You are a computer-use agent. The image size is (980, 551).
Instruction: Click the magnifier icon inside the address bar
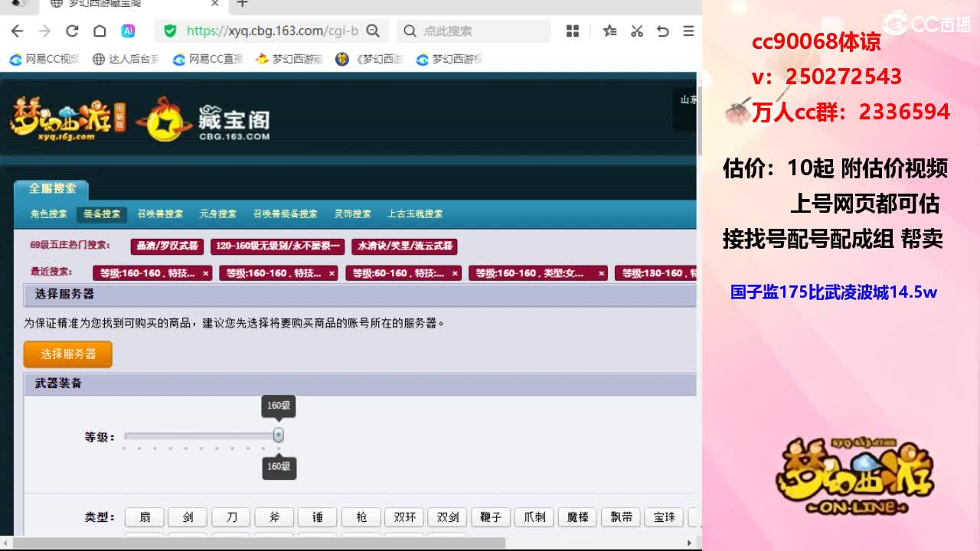pyautogui.click(x=373, y=31)
